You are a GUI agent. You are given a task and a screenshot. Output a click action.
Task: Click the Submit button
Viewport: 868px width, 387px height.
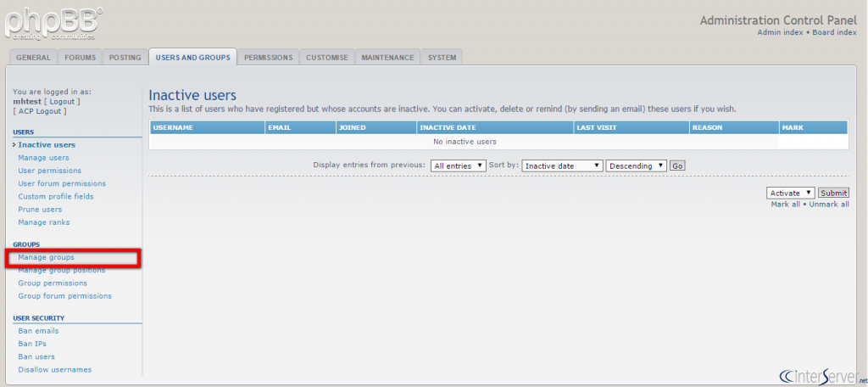click(x=833, y=193)
